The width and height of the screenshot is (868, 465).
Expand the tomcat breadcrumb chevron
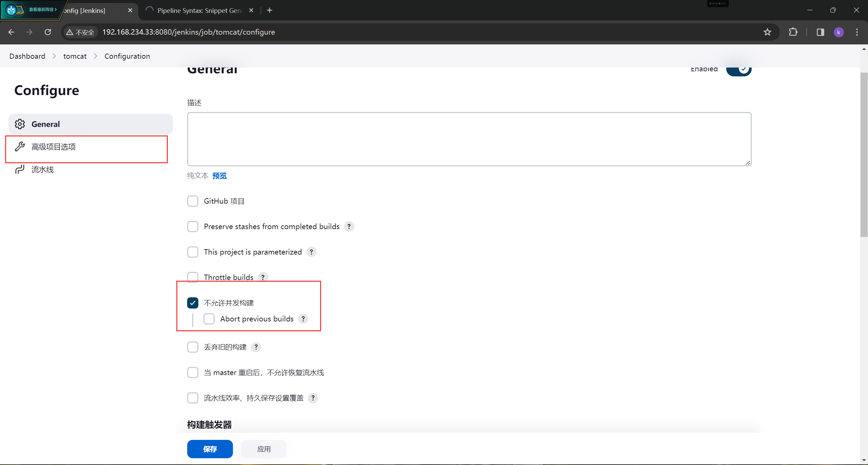click(x=96, y=56)
